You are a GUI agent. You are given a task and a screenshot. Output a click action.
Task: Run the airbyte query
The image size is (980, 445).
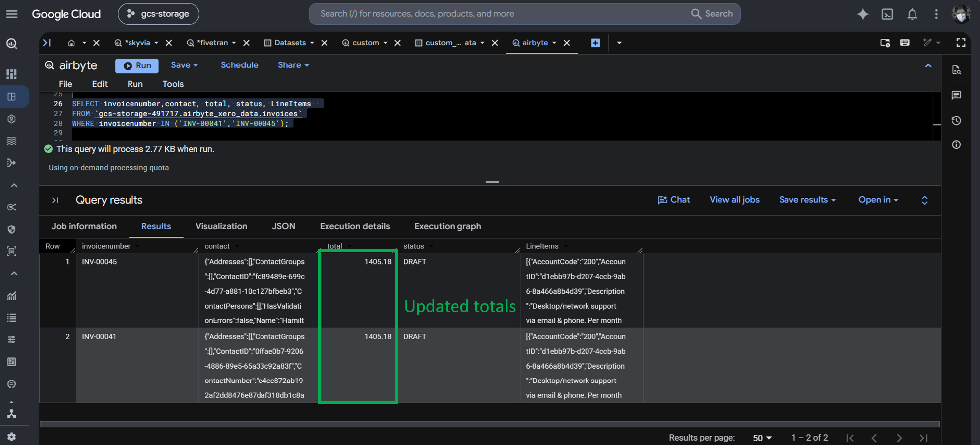pos(137,65)
